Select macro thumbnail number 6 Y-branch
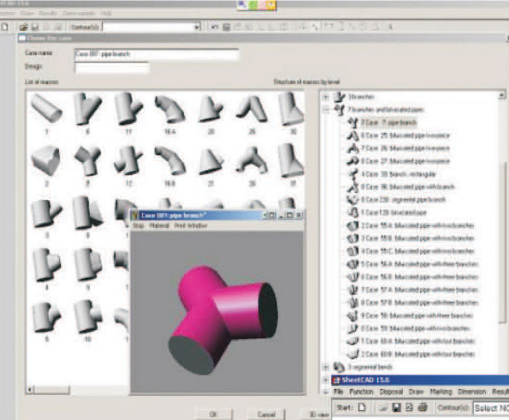509x420 pixels. [88, 109]
